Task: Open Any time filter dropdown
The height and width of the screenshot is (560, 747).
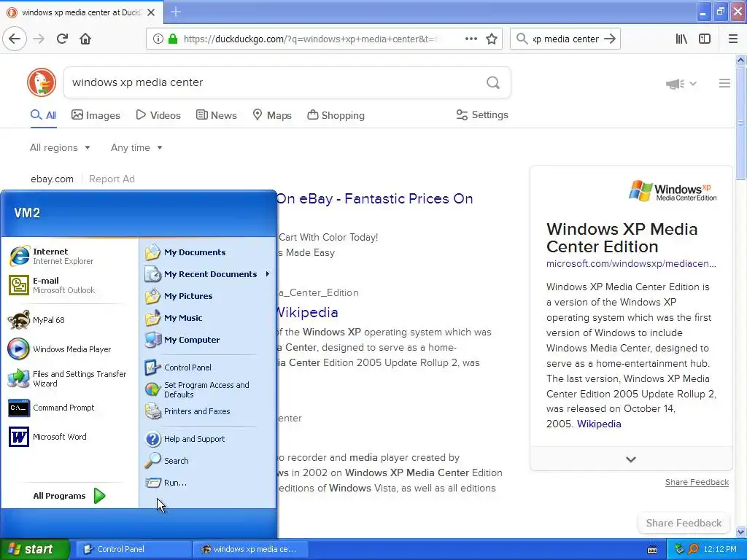Action: pyautogui.click(x=136, y=147)
